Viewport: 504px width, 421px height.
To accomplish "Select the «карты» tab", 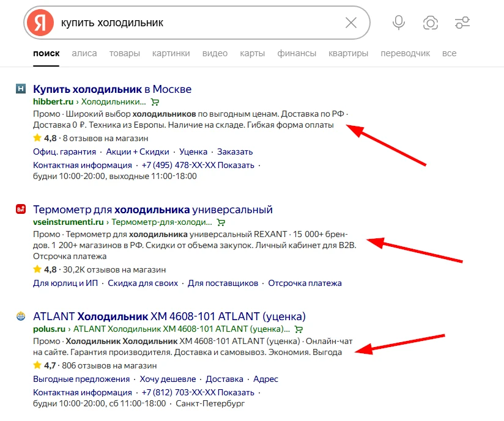I will tap(252, 53).
